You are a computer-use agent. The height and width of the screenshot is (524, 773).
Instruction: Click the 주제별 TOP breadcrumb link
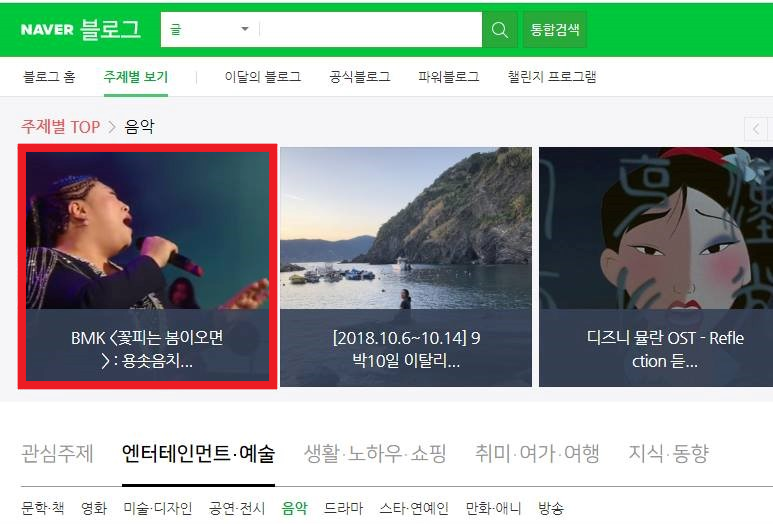point(61,127)
